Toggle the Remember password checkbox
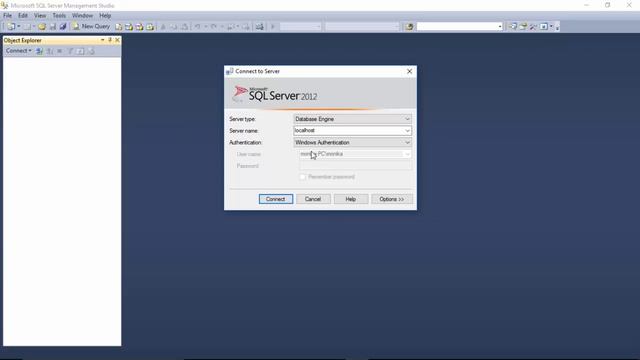 pos(302,177)
